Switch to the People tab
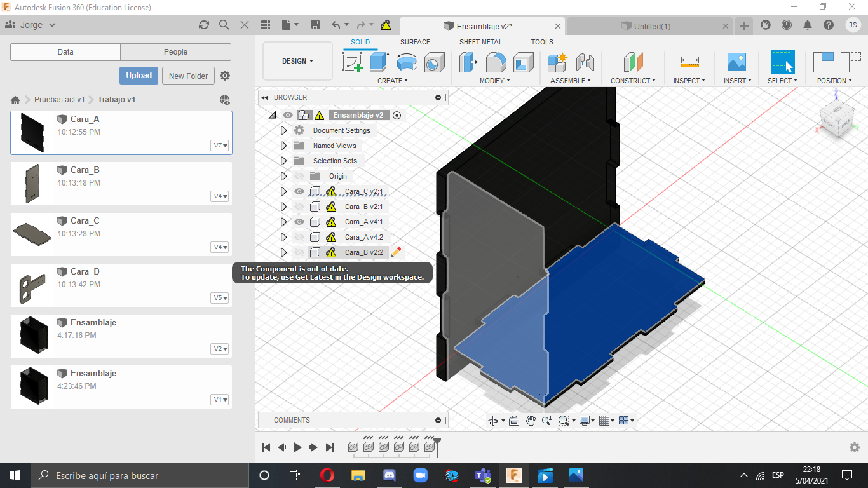Image resolution: width=868 pixels, height=488 pixels. pos(175,52)
